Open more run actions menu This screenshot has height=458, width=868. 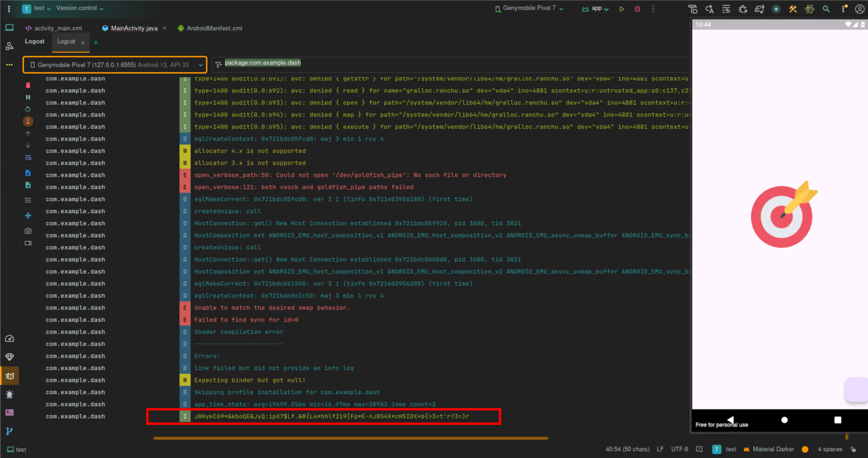653,9
